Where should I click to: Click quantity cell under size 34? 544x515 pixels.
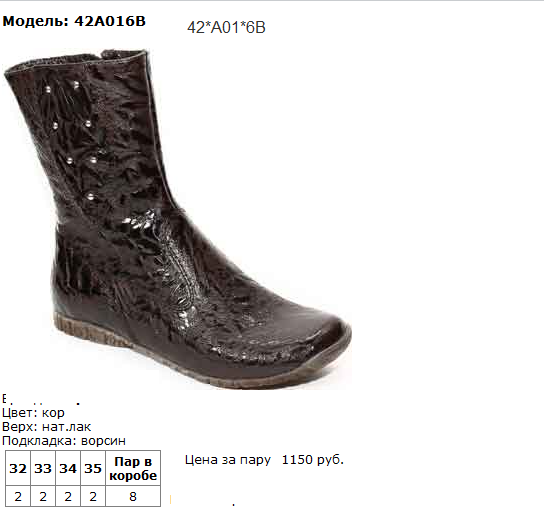pos(68,496)
